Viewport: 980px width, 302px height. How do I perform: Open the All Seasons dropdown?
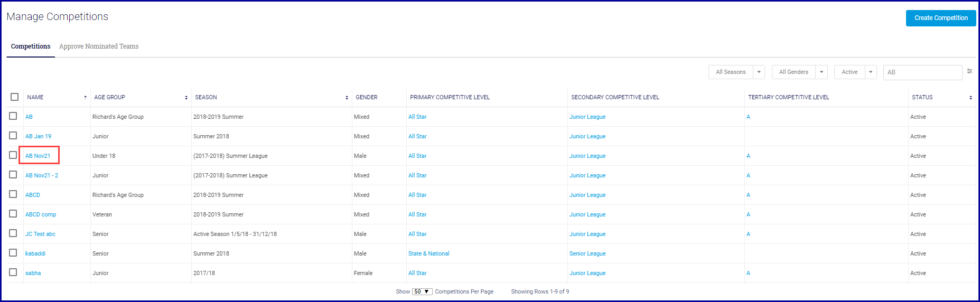point(736,72)
